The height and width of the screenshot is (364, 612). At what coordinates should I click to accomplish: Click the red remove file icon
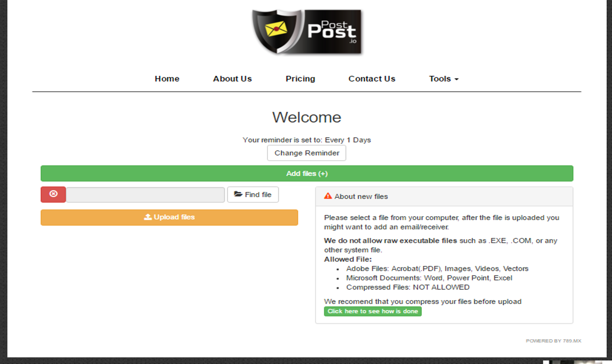(53, 194)
